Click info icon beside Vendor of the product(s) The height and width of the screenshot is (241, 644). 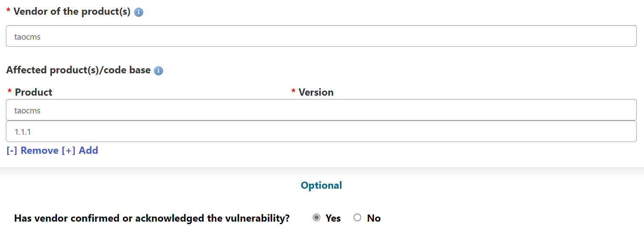(x=139, y=12)
